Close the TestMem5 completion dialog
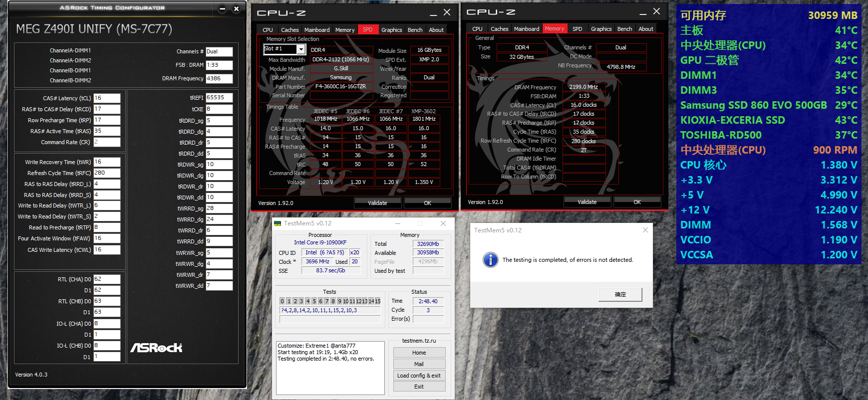The image size is (868, 400). pyautogui.click(x=645, y=230)
